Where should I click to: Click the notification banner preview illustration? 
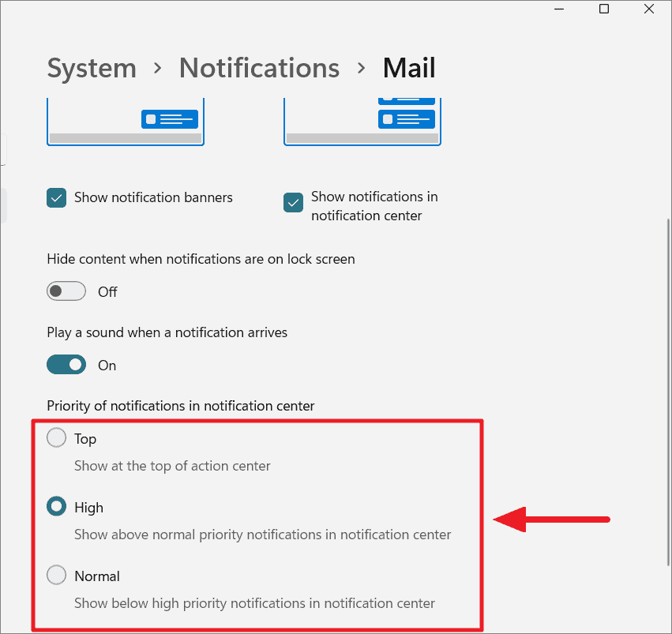point(125,118)
